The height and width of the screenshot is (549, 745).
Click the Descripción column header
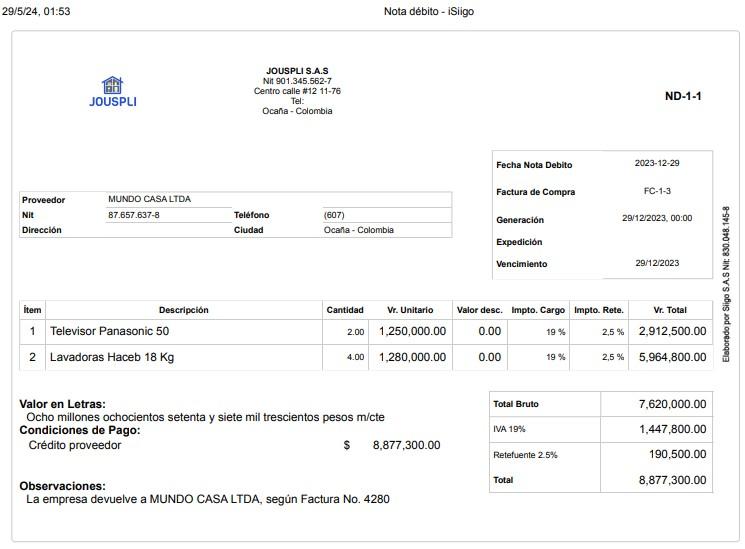pos(183,310)
